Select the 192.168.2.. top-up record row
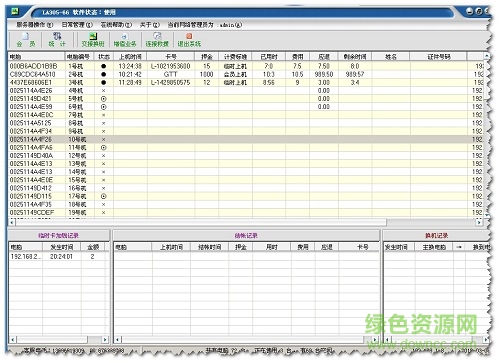 tap(59, 256)
